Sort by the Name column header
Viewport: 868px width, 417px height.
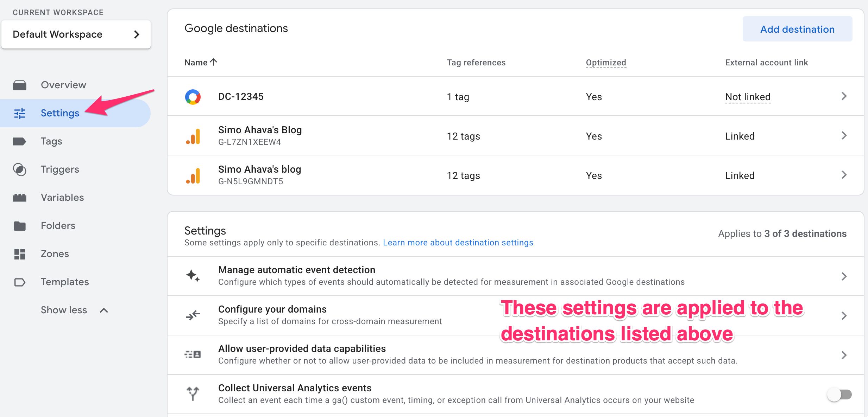pos(201,63)
